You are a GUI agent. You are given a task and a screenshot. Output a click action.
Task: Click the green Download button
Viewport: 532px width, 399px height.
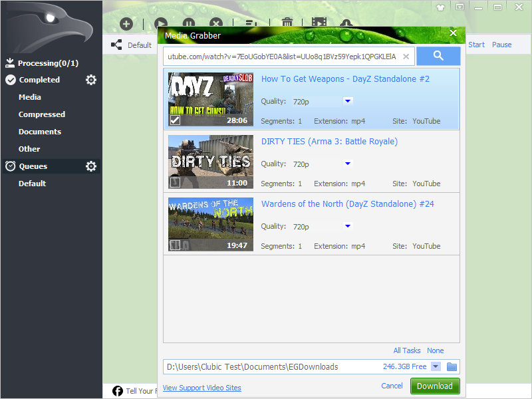tap(435, 386)
